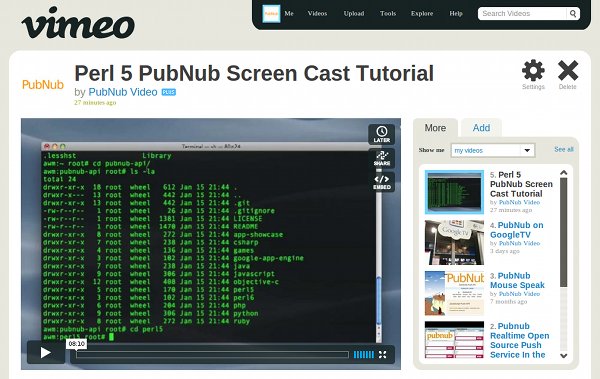Adjust the volume bars in the player
This screenshot has height=379, width=600.
coord(364,354)
